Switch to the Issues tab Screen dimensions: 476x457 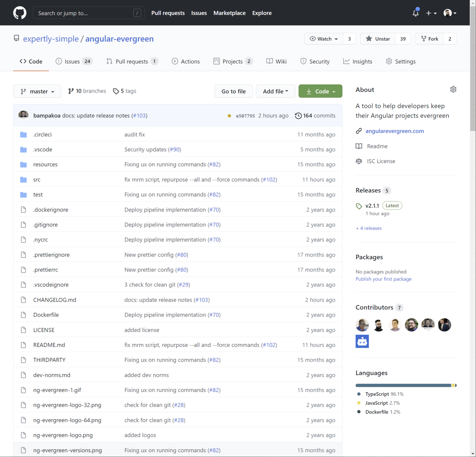(x=74, y=61)
